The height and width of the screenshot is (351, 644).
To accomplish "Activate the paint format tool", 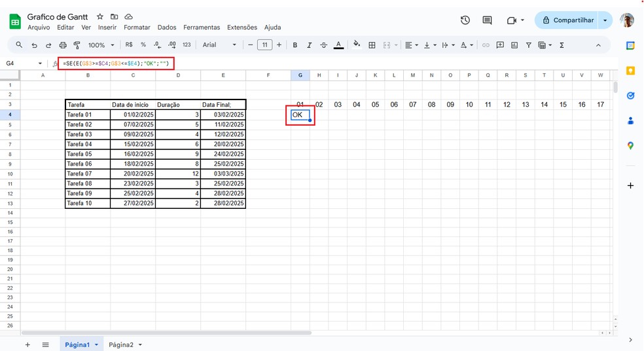I will (77, 45).
